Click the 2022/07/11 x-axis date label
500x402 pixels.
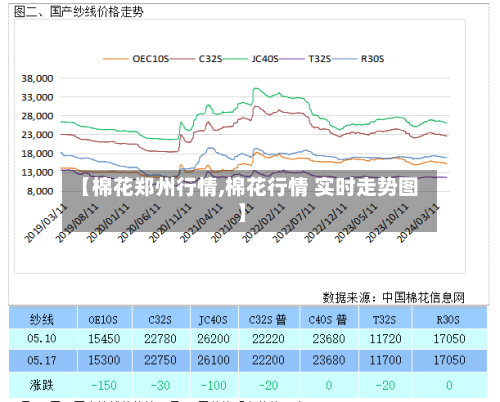tap(294, 223)
